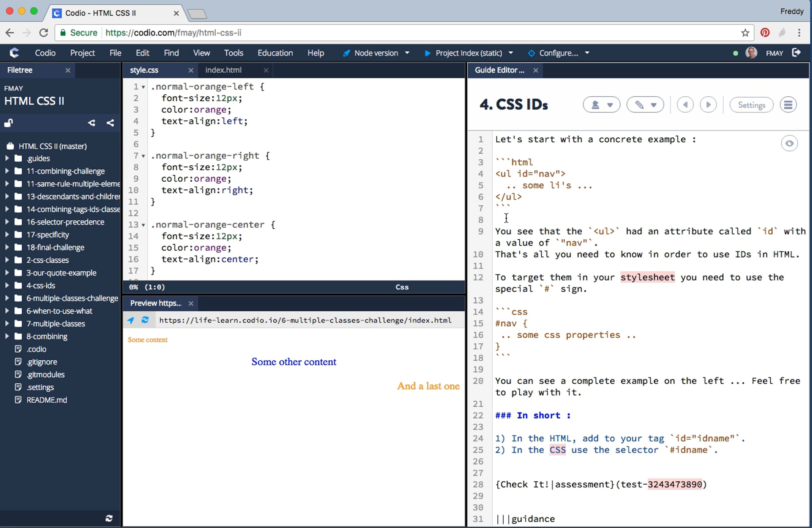Viewport: 812px width, 528px height.
Task: Click the Codio logo icon in menu bar
Action: [x=14, y=53]
